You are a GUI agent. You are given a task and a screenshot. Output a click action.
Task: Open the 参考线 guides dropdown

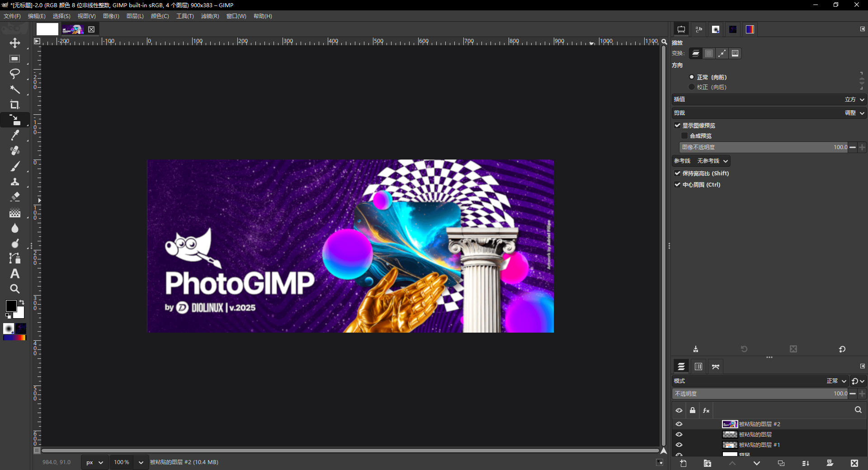point(701,161)
